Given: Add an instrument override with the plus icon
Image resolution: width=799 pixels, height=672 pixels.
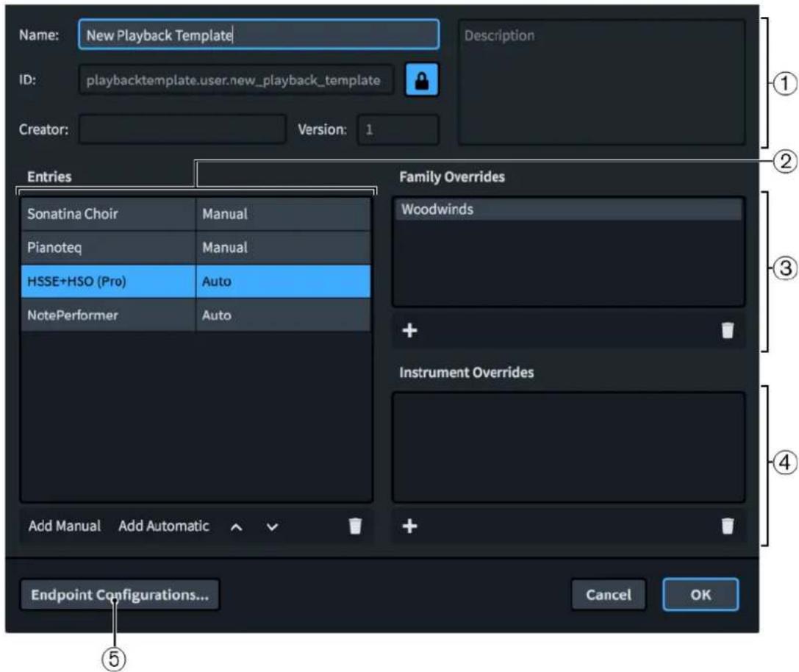Looking at the screenshot, I should [x=409, y=526].
